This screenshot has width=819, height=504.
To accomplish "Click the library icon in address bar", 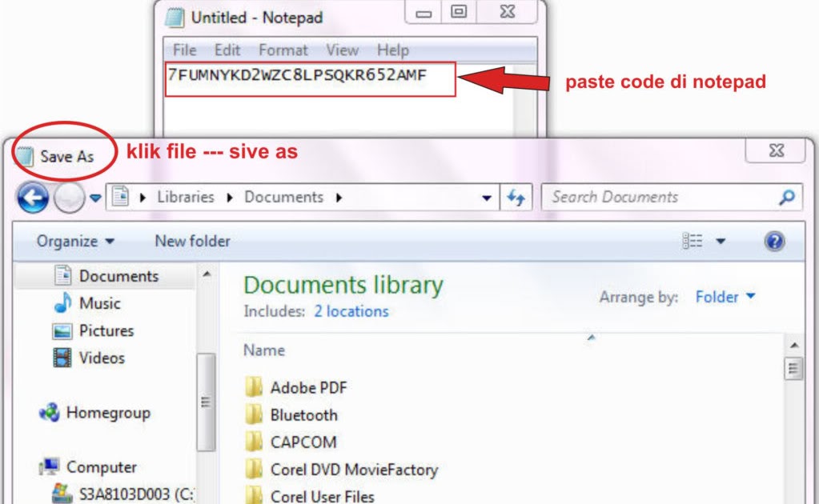I will 120,197.
